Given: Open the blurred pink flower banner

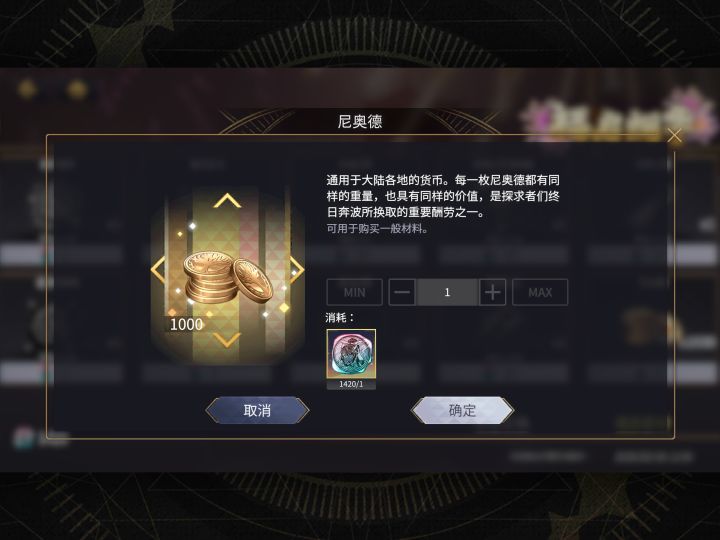Looking at the screenshot, I should 619,115.
